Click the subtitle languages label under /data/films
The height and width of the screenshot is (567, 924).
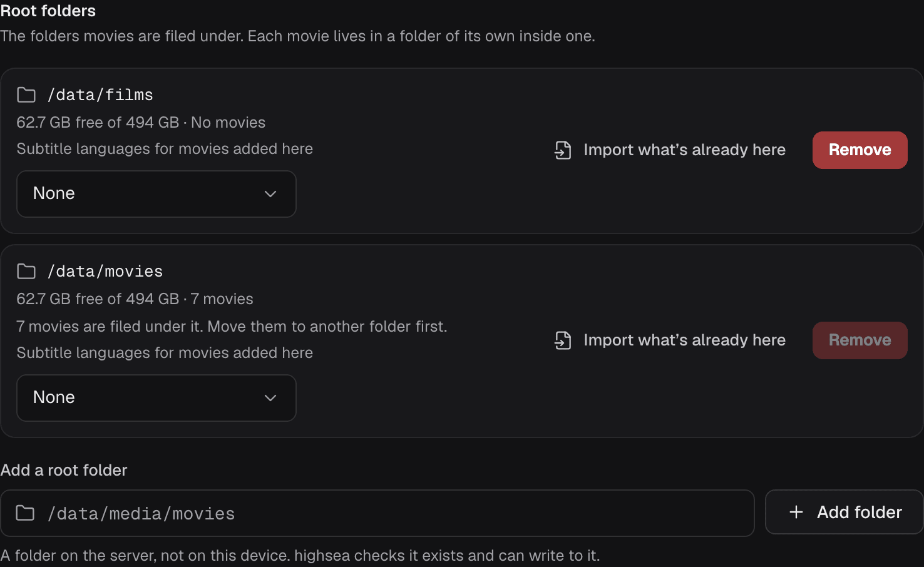pos(165,149)
